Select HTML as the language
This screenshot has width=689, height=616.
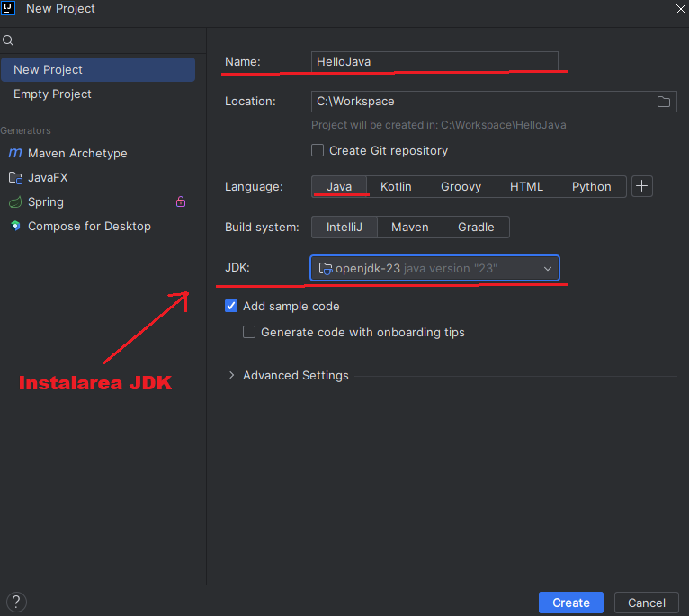coord(526,186)
